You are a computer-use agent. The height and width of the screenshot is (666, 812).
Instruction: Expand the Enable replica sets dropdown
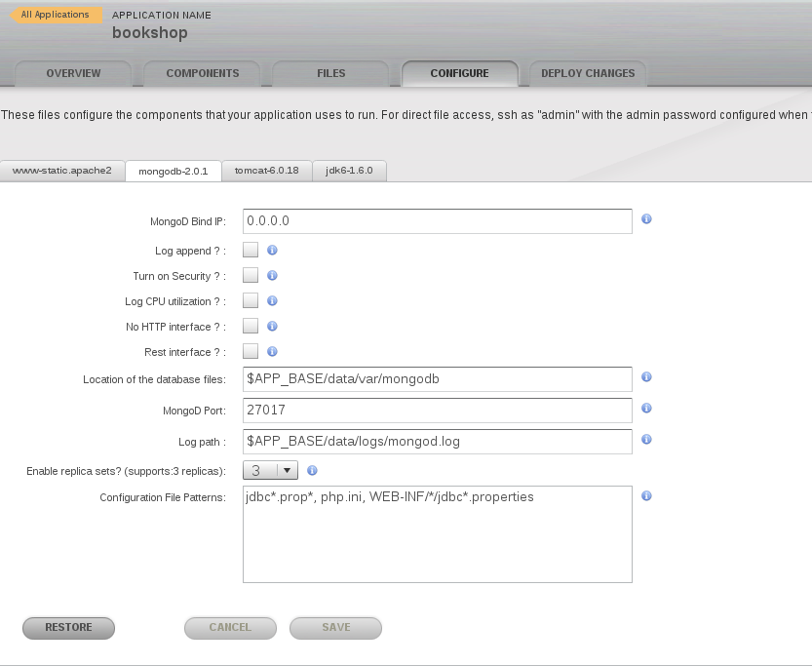tap(270, 470)
